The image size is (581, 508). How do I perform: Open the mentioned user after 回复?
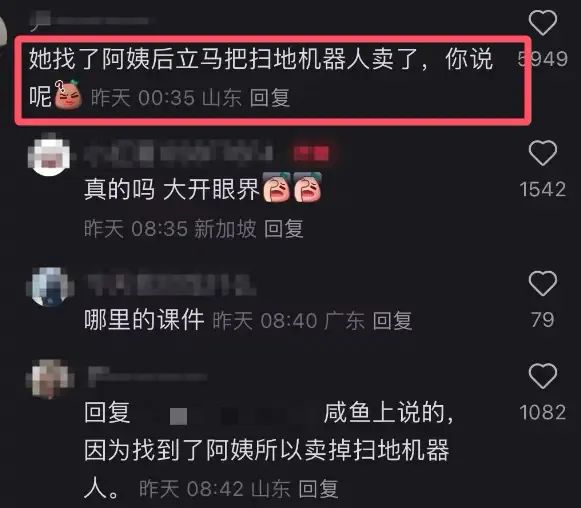pos(241,414)
